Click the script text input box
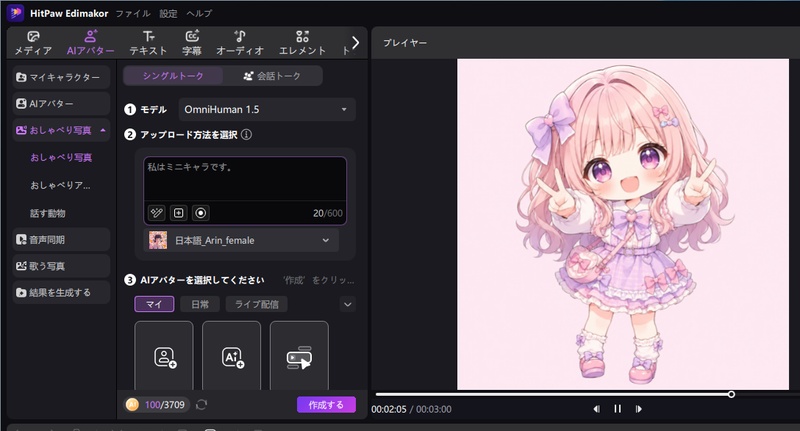This screenshot has height=431, width=800. pyautogui.click(x=245, y=179)
